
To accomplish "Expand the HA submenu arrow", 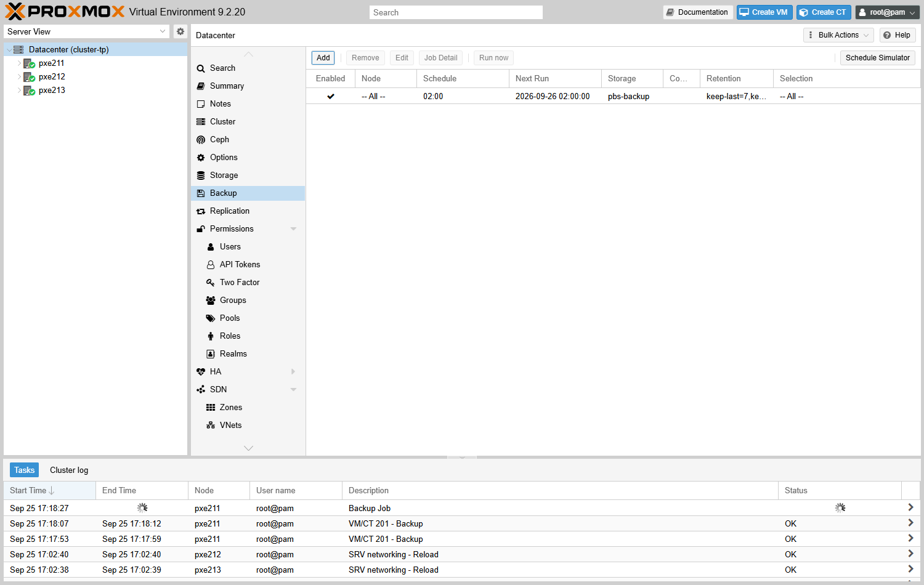I will 293,372.
